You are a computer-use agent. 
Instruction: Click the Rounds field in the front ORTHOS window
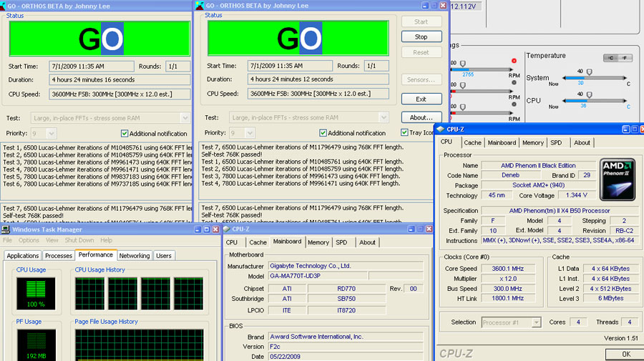376,66
